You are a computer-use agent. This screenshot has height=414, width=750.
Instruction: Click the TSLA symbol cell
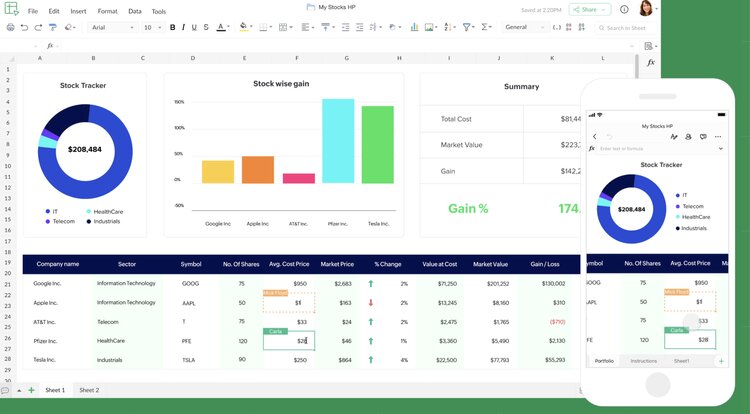(188, 360)
